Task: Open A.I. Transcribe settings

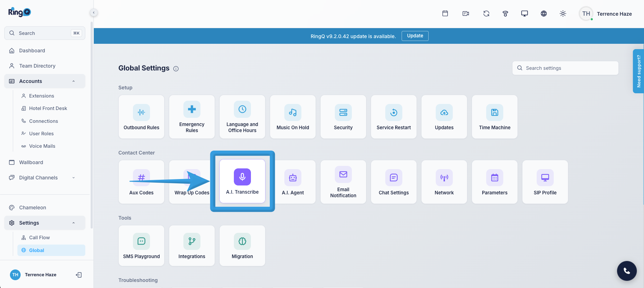Action: pyautogui.click(x=242, y=181)
